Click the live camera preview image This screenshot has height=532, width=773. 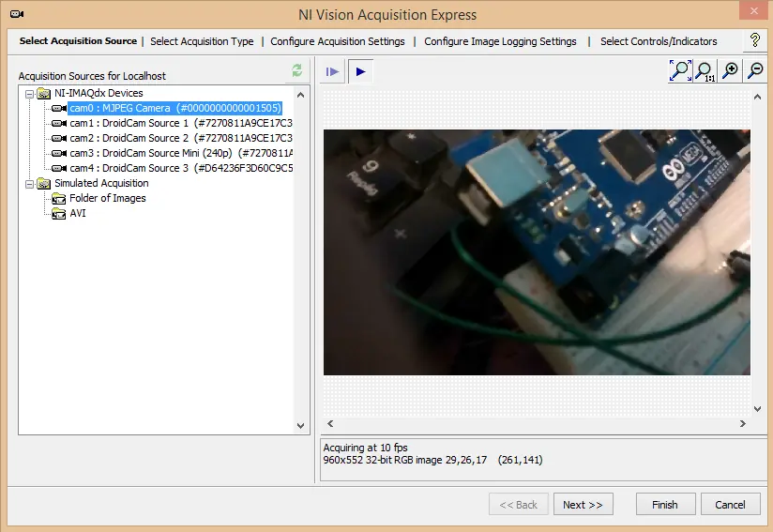[537, 252]
